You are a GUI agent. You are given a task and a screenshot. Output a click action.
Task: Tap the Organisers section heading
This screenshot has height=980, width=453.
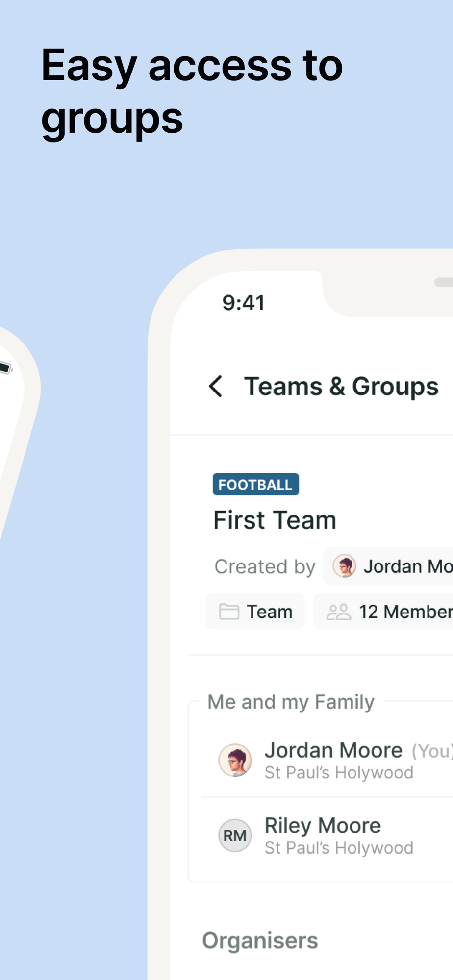coord(260,941)
